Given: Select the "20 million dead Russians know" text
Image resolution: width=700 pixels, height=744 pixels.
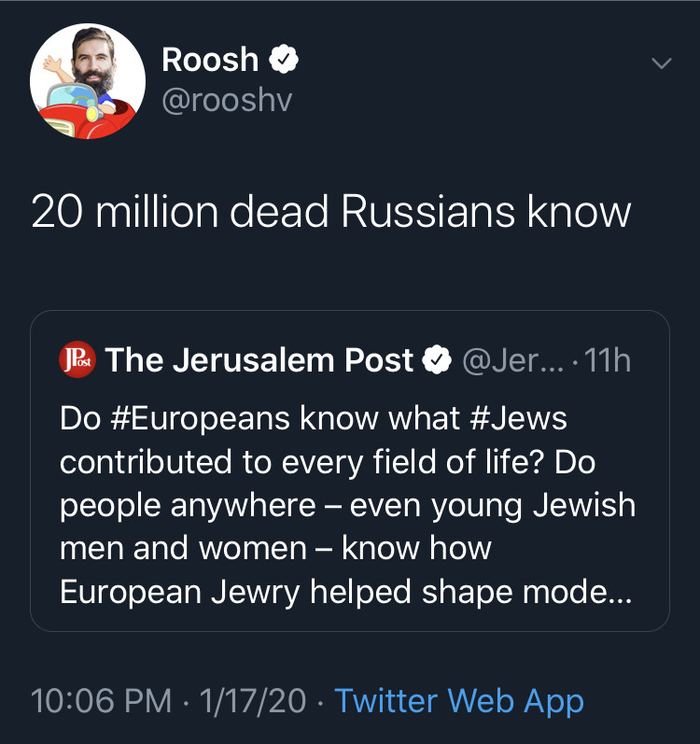Looking at the screenshot, I should [x=330, y=213].
